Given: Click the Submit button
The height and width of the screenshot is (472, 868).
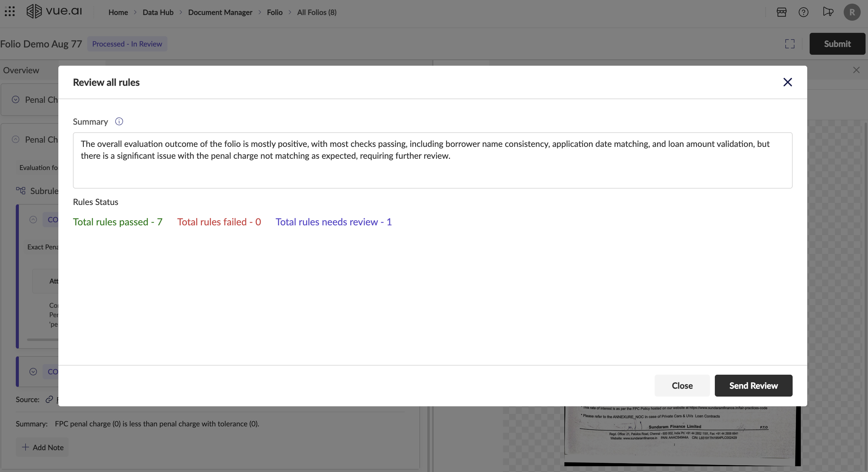Looking at the screenshot, I should pyautogui.click(x=837, y=44).
